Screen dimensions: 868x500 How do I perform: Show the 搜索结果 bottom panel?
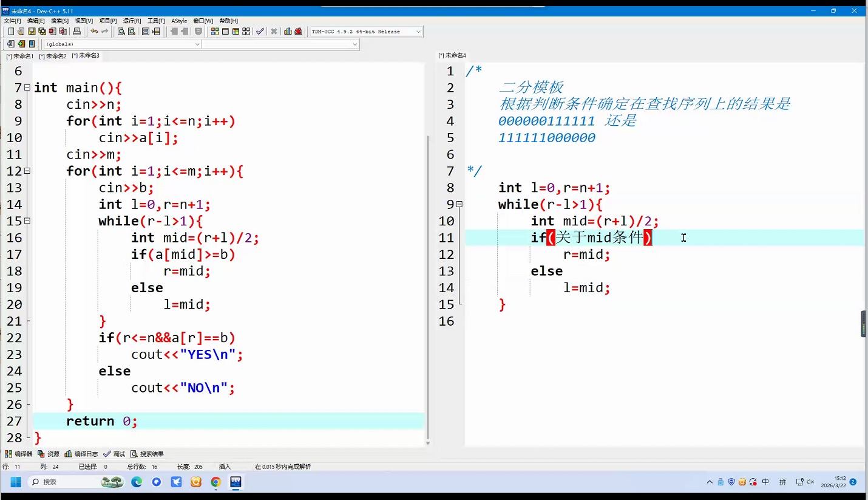click(147, 454)
